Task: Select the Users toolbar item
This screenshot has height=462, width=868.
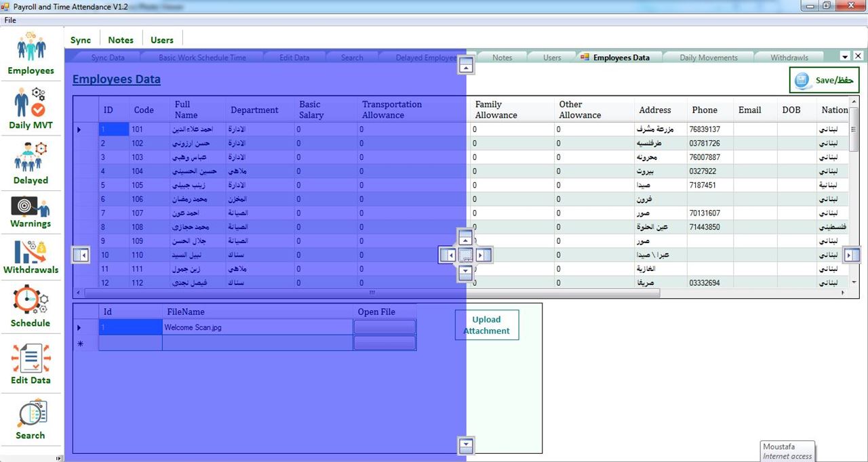Action: tap(162, 40)
